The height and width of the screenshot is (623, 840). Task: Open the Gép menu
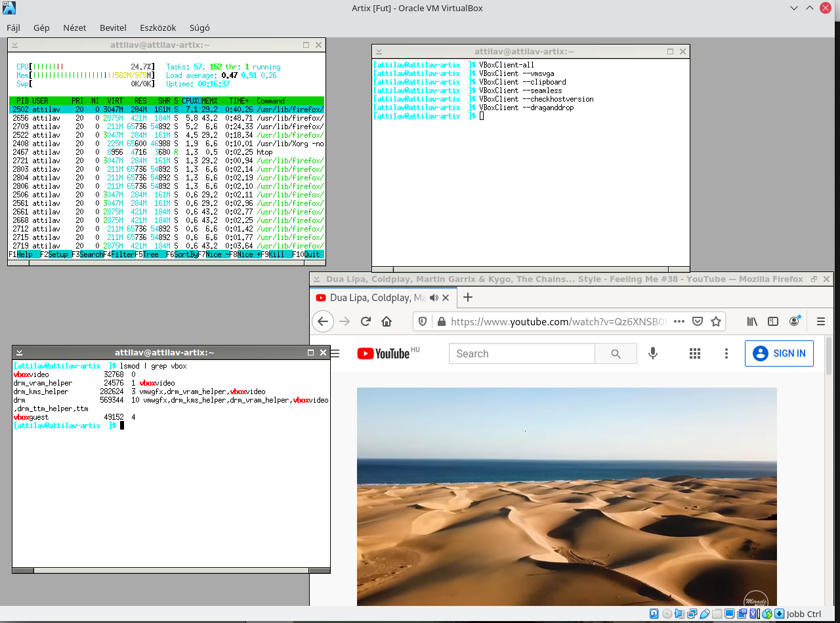coord(41,28)
